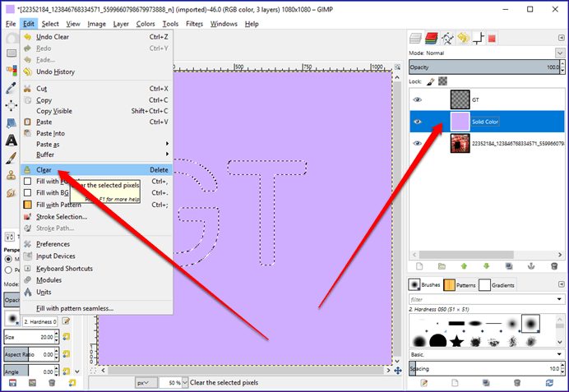Save tool options preset
The height and width of the screenshot is (392, 569).
click(x=12, y=383)
